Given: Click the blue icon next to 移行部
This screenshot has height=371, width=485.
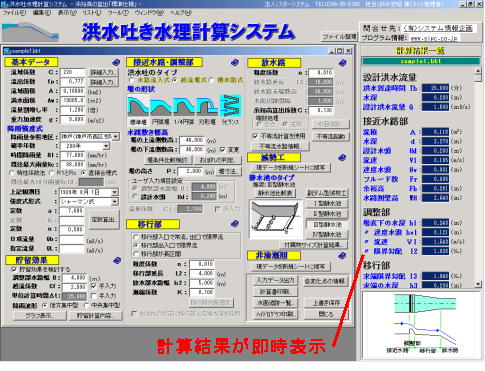Looking at the screenshot, I should [x=235, y=224].
